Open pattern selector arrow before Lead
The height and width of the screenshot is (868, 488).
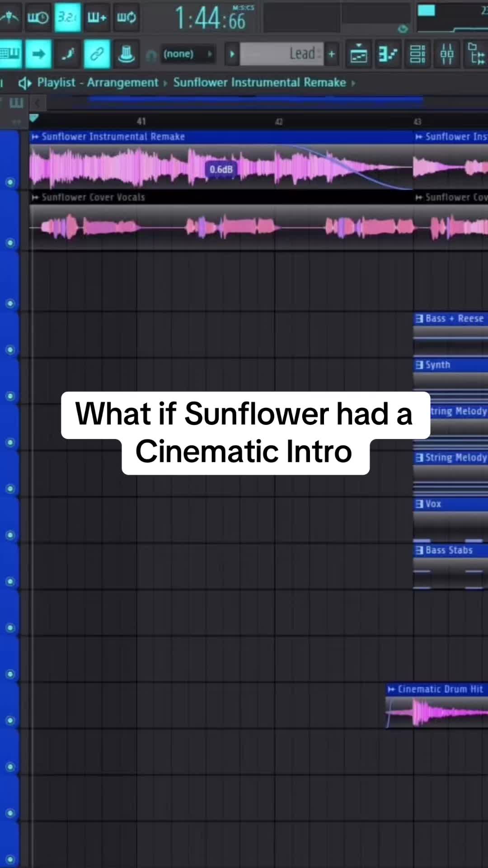point(232,54)
